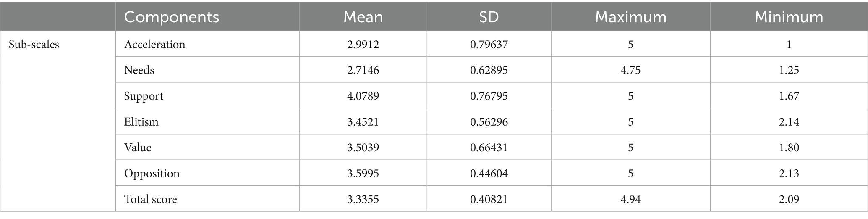Click the Total score maximum 4.94
This screenshot has width=868, height=219.
pyautogui.click(x=630, y=199)
